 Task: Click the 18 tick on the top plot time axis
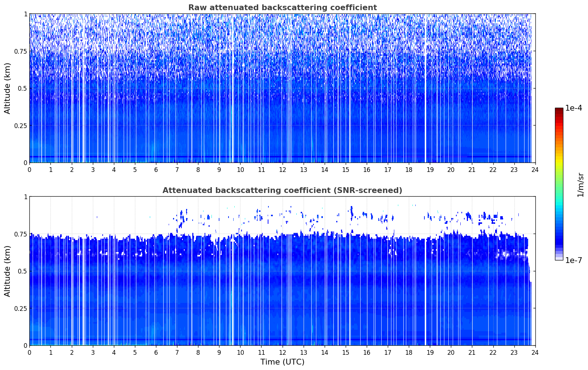pyautogui.click(x=409, y=170)
